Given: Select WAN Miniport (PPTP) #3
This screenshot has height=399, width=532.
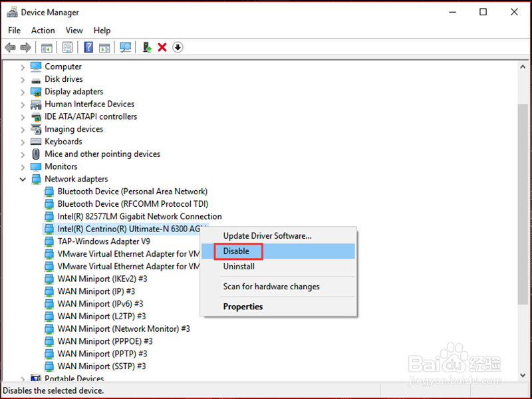Looking at the screenshot, I should tap(102, 354).
